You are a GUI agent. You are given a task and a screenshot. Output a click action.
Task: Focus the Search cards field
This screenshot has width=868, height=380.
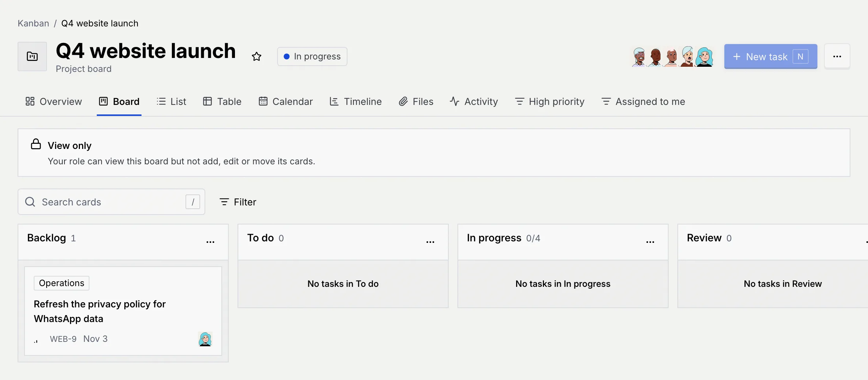111,202
